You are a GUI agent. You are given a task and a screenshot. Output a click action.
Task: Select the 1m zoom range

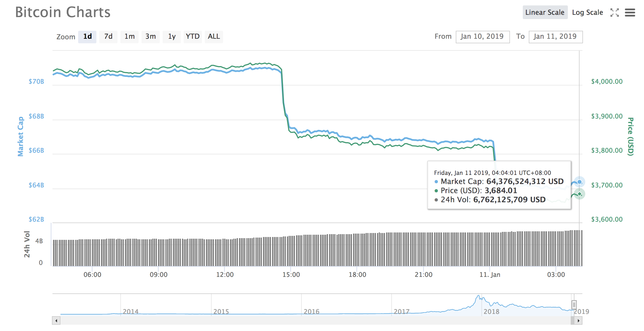coord(129,37)
